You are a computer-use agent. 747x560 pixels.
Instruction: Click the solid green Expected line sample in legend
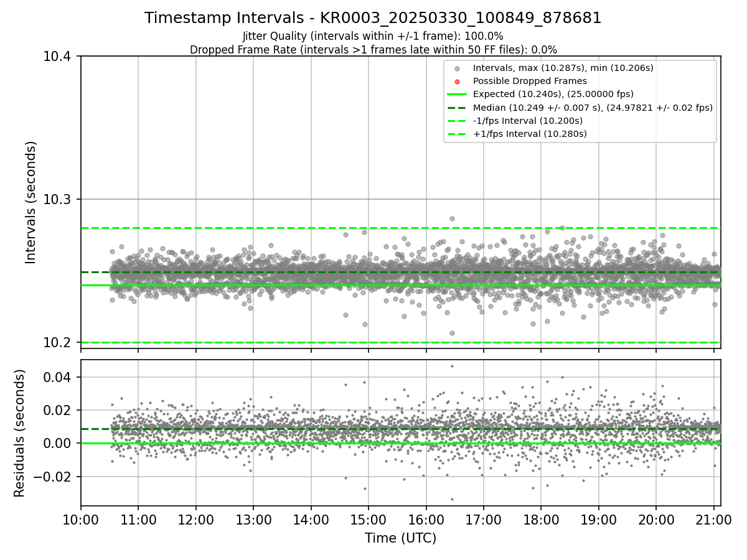457,95
